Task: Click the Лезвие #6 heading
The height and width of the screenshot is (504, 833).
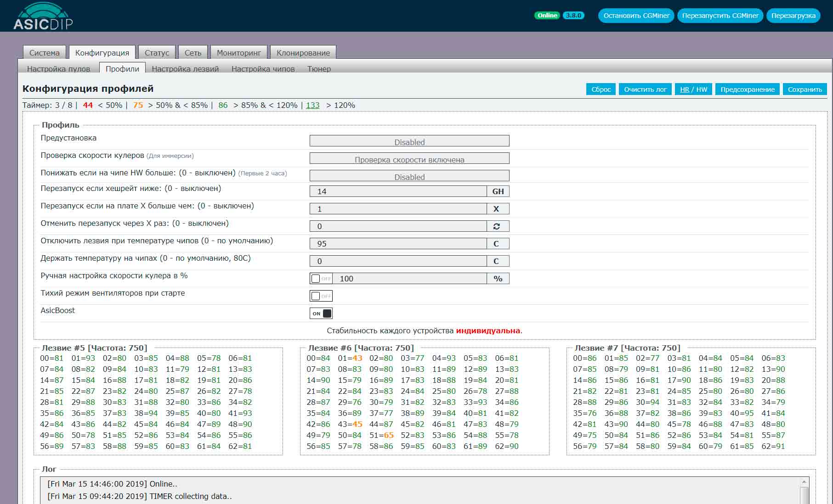Action: (x=361, y=348)
